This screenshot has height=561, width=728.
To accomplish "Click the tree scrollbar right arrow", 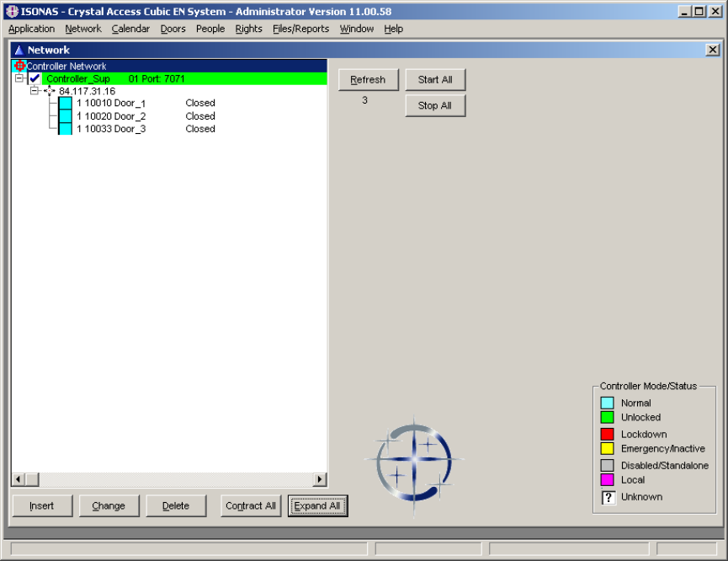I will tap(320, 479).
